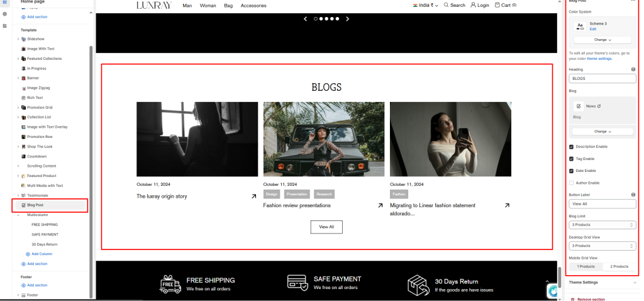Click the jeep blog post thumbnail
This screenshot has height=301, width=644.
click(x=324, y=139)
